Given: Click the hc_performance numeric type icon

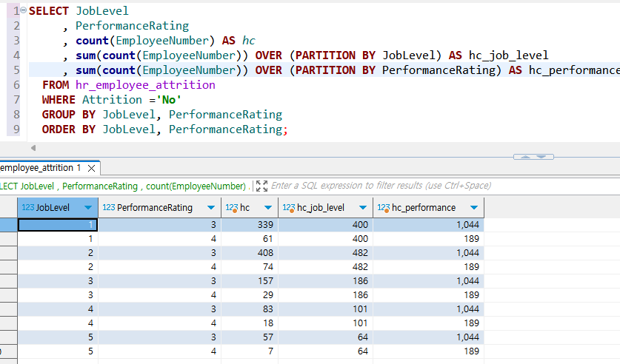Looking at the screenshot, I should coord(384,208).
